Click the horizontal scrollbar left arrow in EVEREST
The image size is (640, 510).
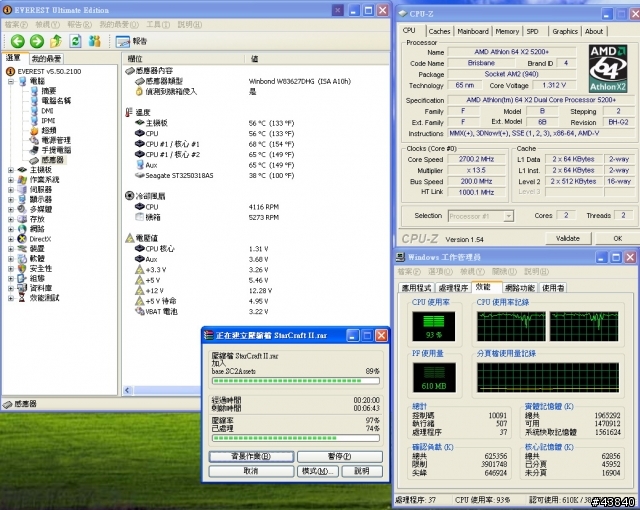click(127, 390)
